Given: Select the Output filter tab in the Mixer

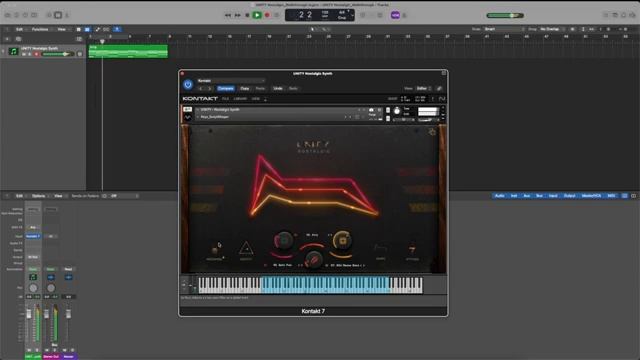Looking at the screenshot, I should pos(569,196).
